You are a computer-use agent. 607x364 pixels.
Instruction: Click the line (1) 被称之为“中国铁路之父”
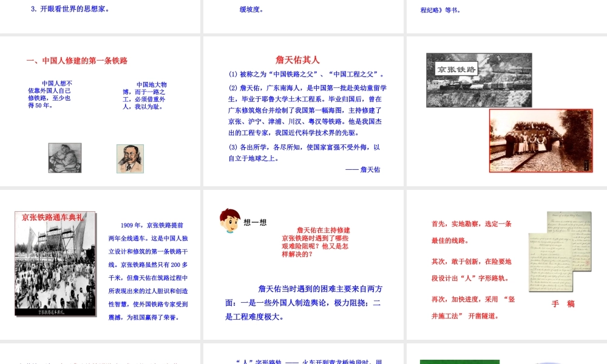[x=306, y=74]
